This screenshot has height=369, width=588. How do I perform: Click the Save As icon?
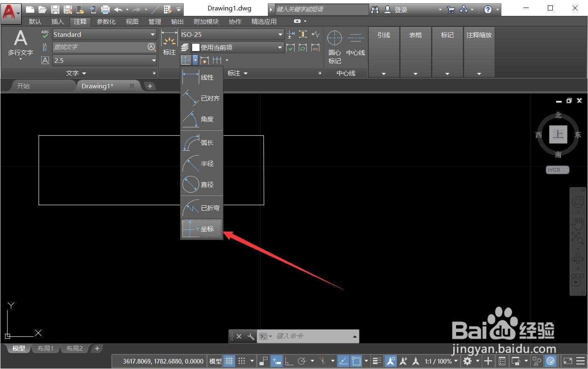pos(67,9)
